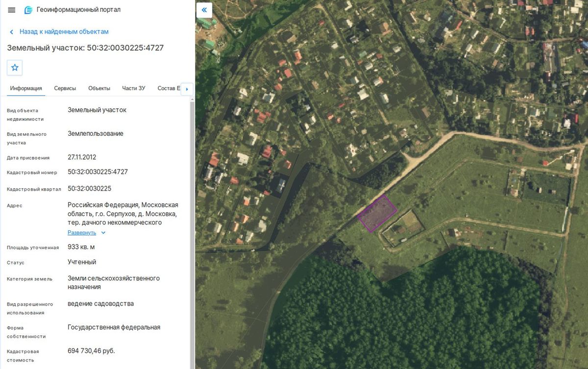Click the back arrow icon
Viewport: 588px width, 369px height.
pos(12,32)
